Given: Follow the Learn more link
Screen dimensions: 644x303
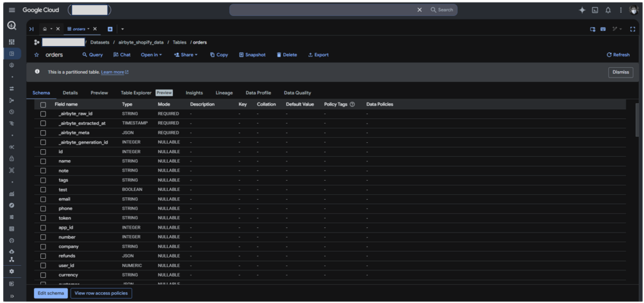Looking at the screenshot, I should click(x=114, y=72).
